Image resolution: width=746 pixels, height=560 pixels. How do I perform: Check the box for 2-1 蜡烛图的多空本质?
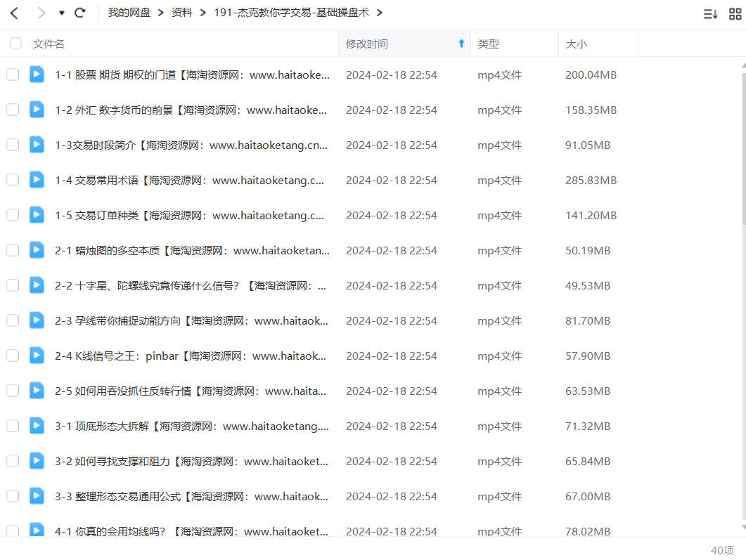tap(13, 251)
